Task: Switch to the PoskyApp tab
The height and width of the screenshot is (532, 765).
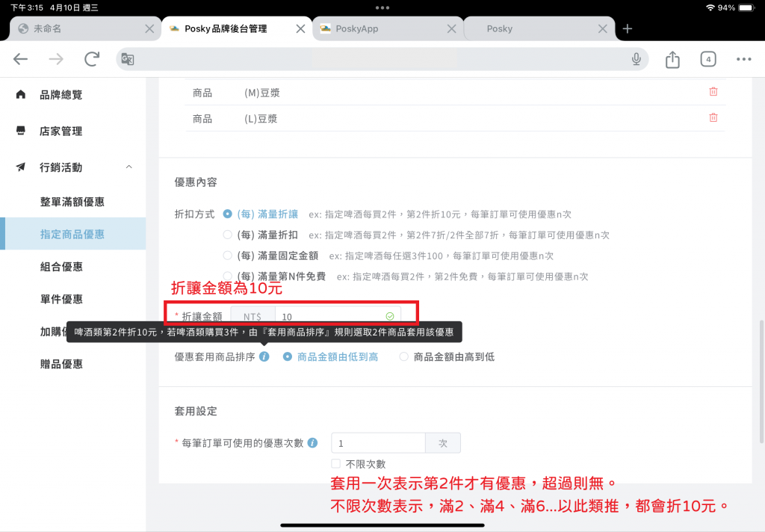Action: coord(388,29)
